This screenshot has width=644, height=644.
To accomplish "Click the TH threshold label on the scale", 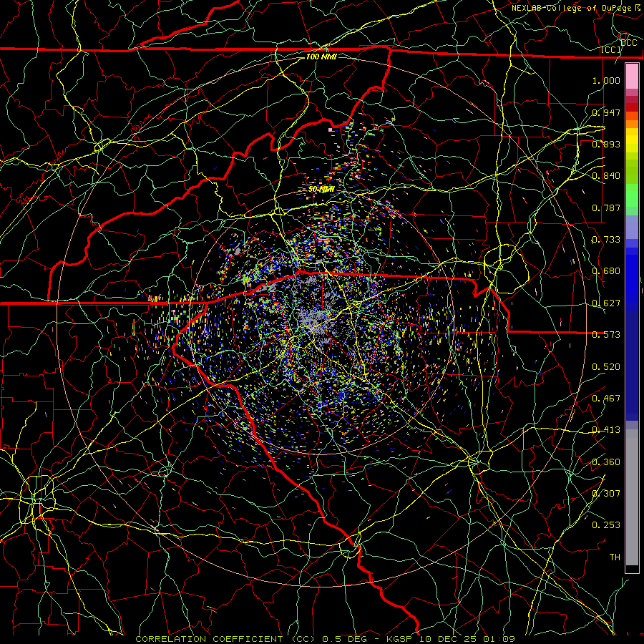I will click(x=615, y=557).
